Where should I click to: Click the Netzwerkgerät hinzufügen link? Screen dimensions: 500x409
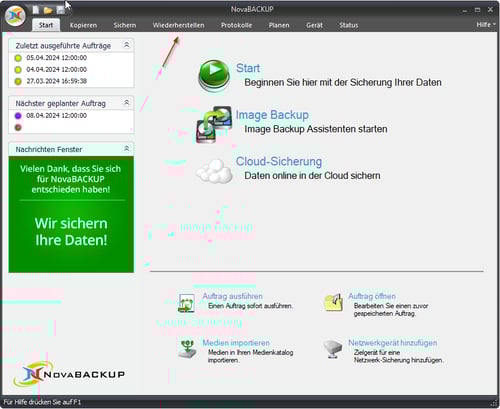point(393,343)
